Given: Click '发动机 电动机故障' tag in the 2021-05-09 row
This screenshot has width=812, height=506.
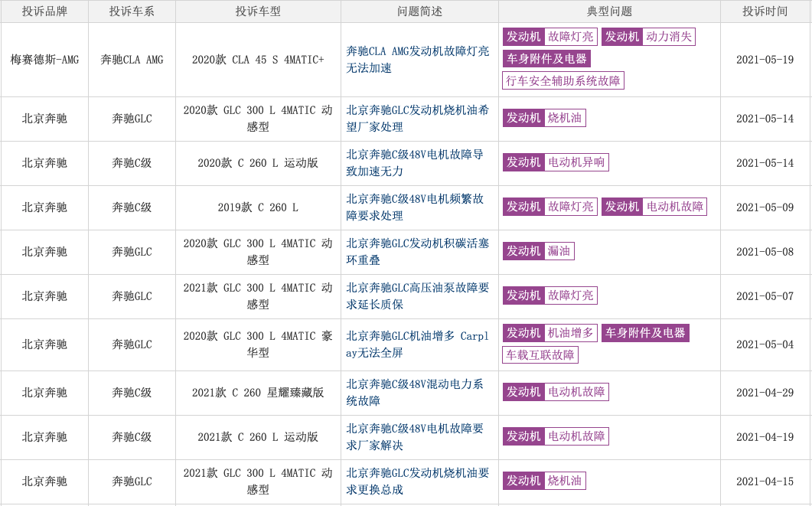Looking at the screenshot, I should 654,207.
